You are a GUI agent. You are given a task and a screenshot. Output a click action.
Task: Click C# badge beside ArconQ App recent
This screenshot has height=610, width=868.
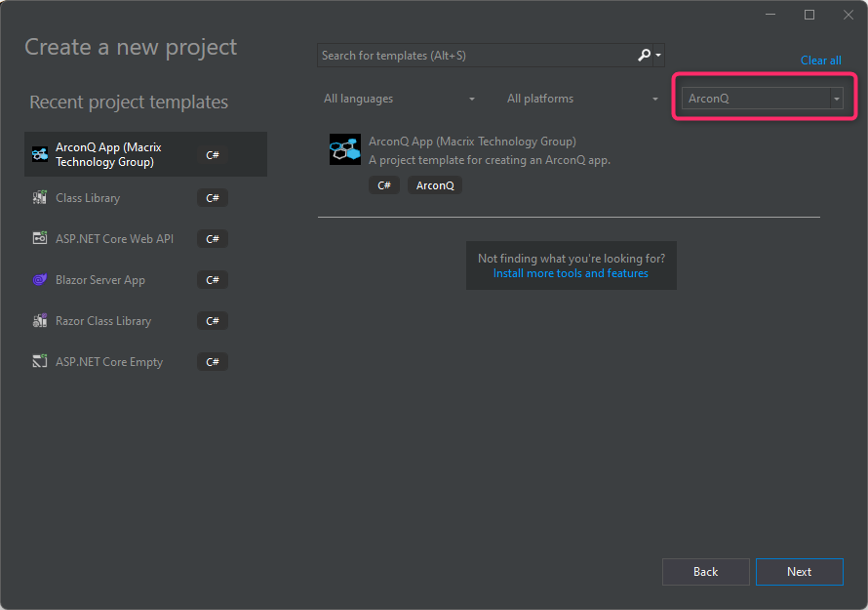(213, 155)
